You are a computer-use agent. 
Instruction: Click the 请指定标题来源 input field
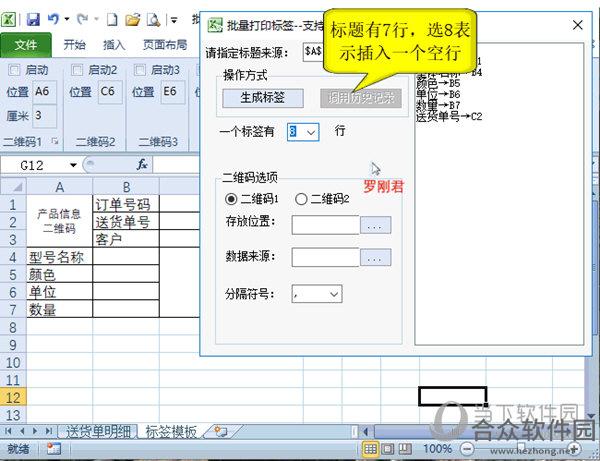[313, 52]
